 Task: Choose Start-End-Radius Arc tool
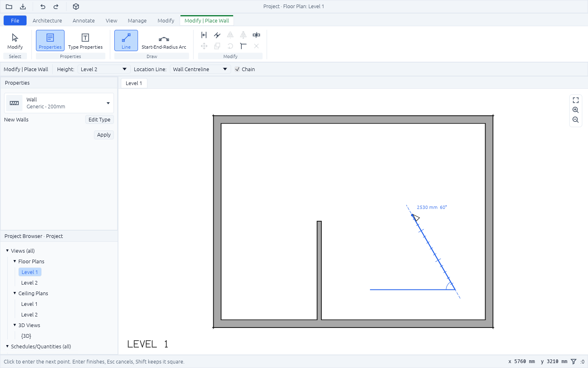[164, 41]
